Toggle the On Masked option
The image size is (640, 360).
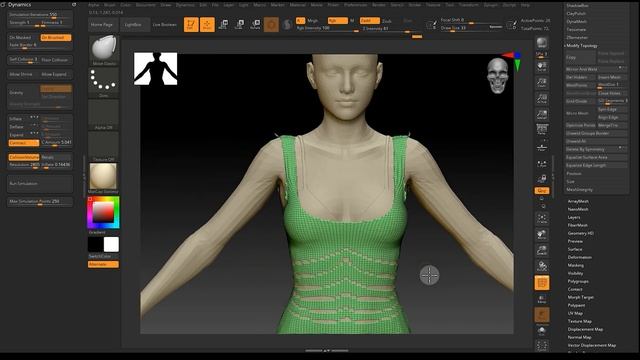[x=23, y=38]
